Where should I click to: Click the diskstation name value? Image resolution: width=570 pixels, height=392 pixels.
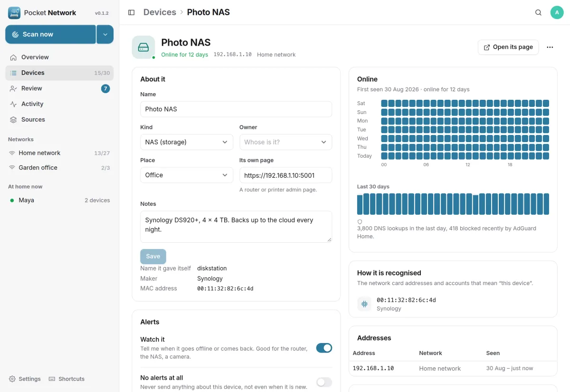click(212, 268)
